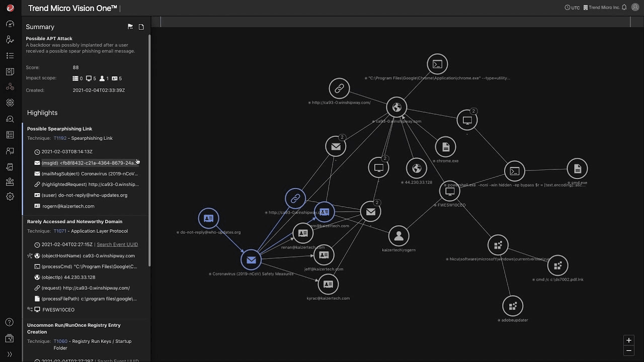
Task: Select the chrome.exe file node
Action: 446,147
